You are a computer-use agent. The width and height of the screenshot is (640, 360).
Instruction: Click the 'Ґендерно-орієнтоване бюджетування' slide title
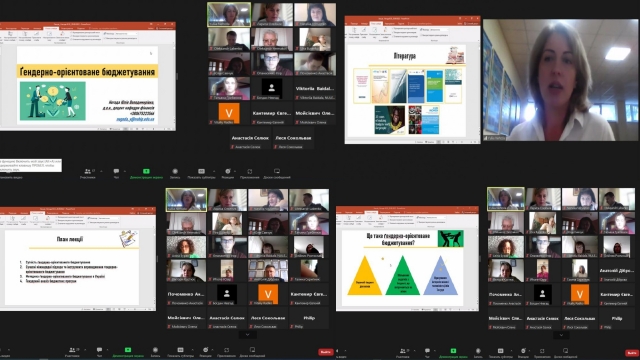87,72
